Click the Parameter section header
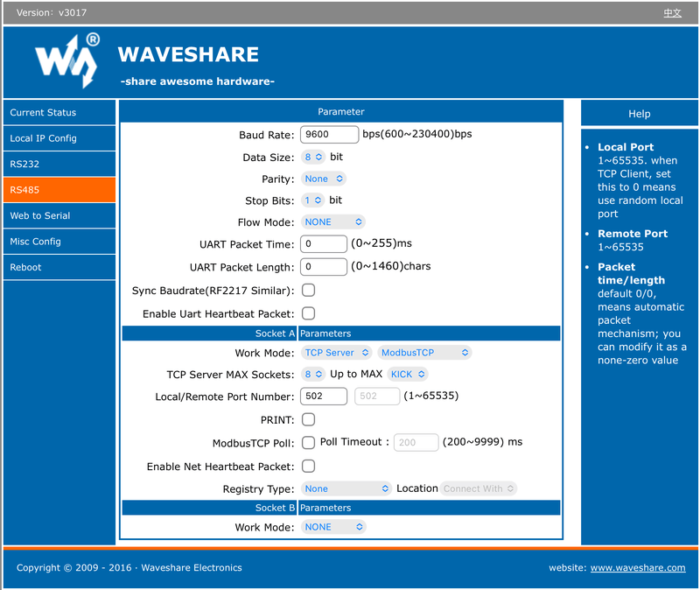This screenshot has width=700, height=590. pyautogui.click(x=341, y=112)
